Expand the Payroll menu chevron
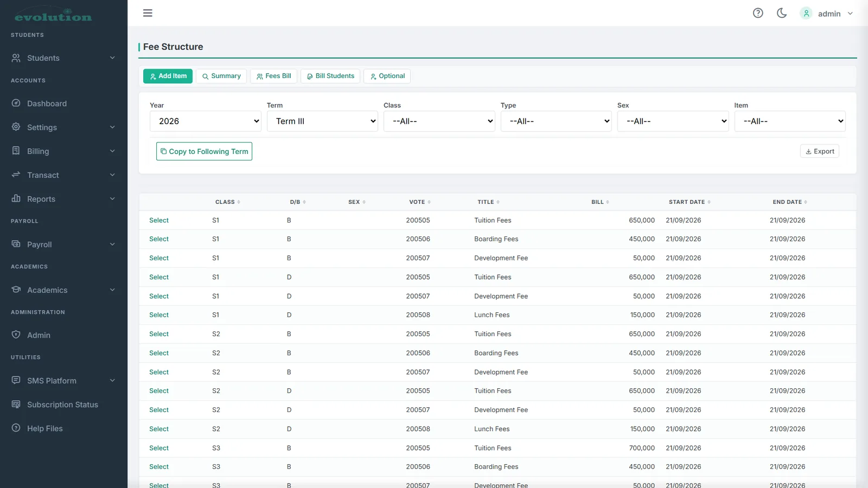The image size is (868, 488). tap(112, 245)
